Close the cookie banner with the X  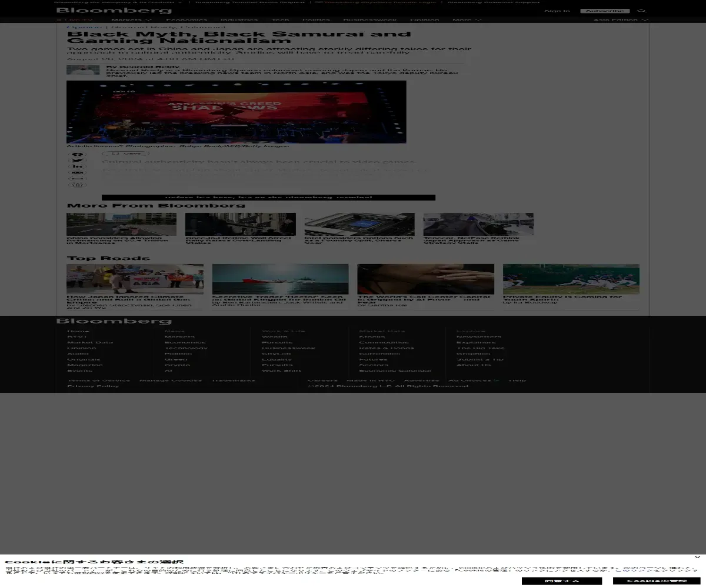[x=697, y=557]
